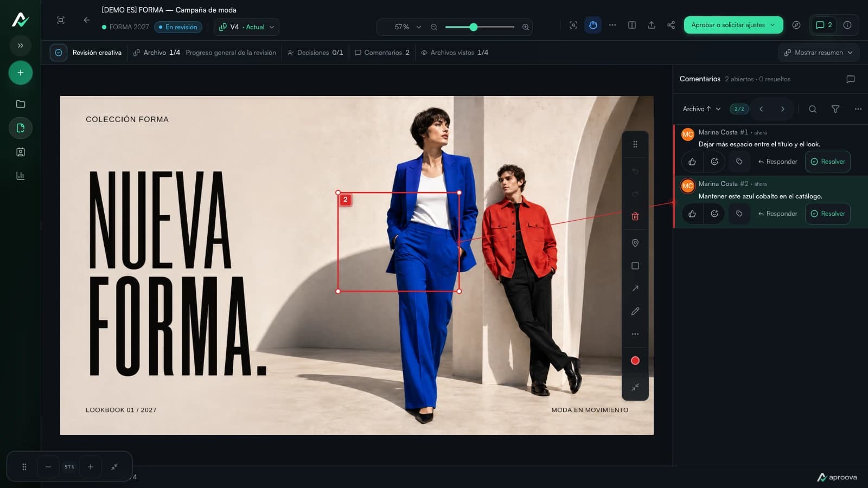Toggle the split compare view icon
This screenshot has width=868, height=488.
[x=632, y=25]
